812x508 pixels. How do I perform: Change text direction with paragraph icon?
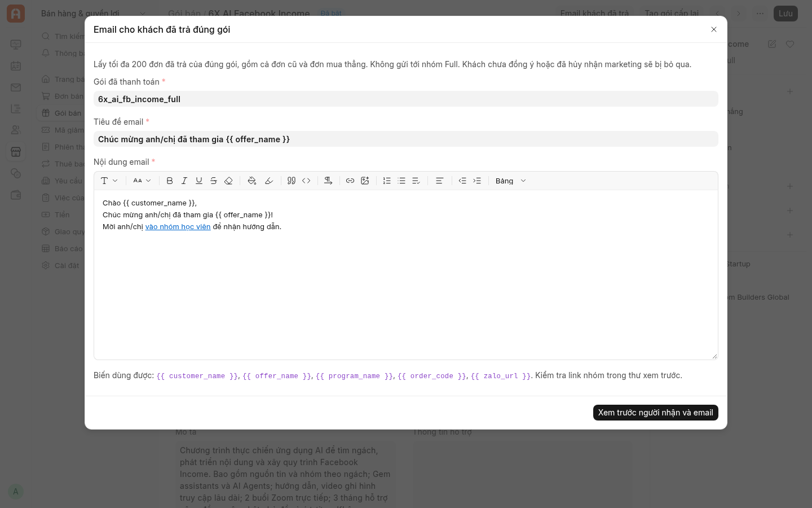click(328, 181)
